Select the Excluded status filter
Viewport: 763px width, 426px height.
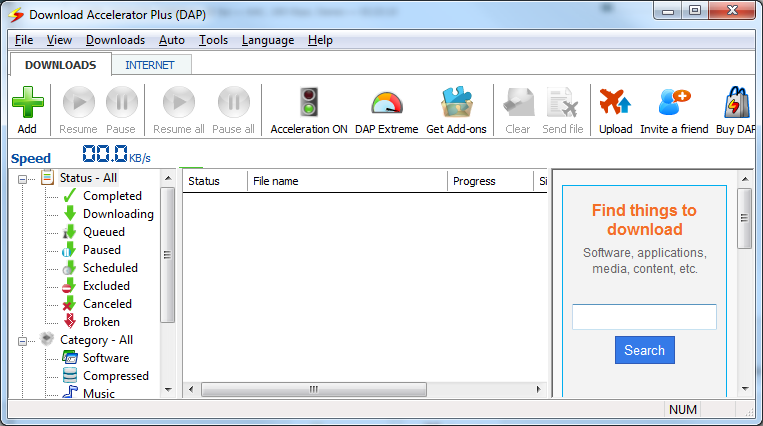coord(107,286)
